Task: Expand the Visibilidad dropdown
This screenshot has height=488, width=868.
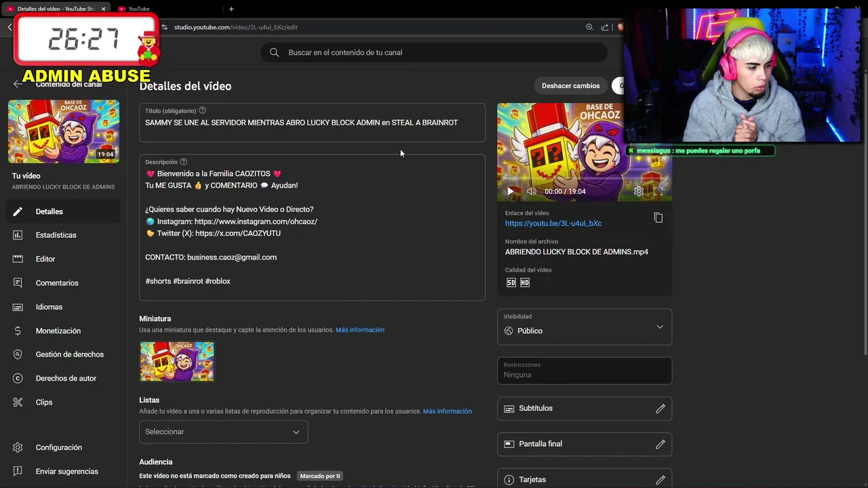Action: (585, 327)
